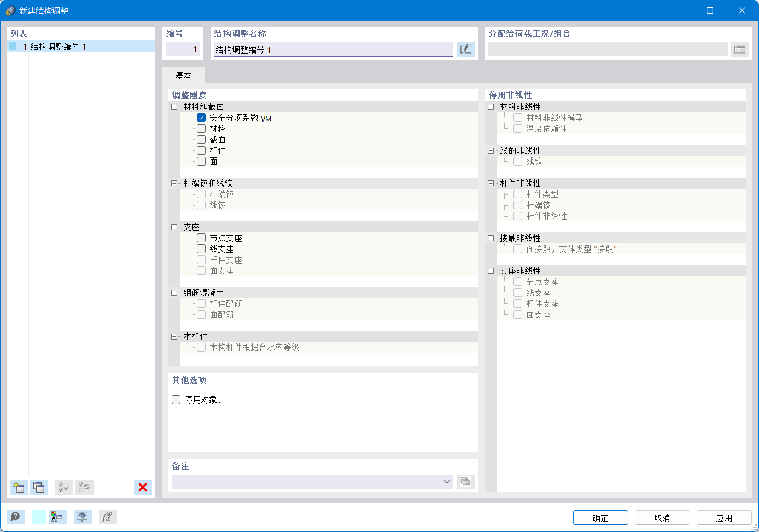759x532 pixels.
Task: Collapse the 支座非线性 group
Action: (491, 271)
